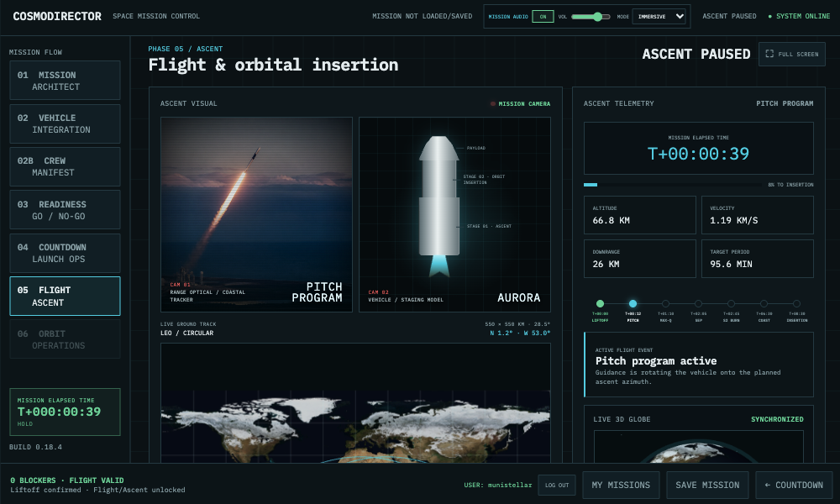
Task: Click Save Mission
Action: pyautogui.click(x=707, y=486)
